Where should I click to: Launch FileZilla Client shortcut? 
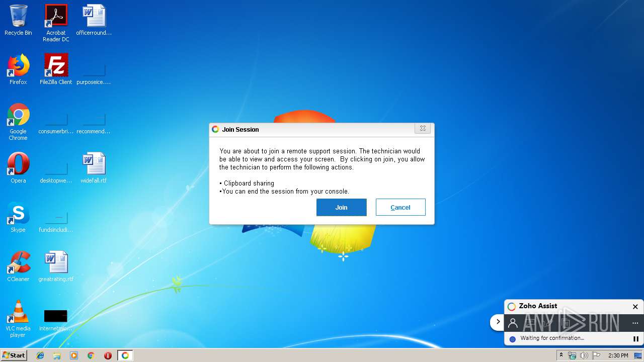[x=56, y=69]
